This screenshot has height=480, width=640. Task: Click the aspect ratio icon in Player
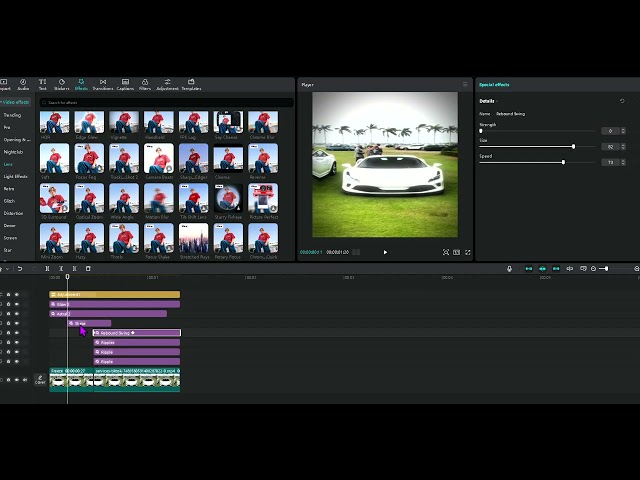coord(456,252)
